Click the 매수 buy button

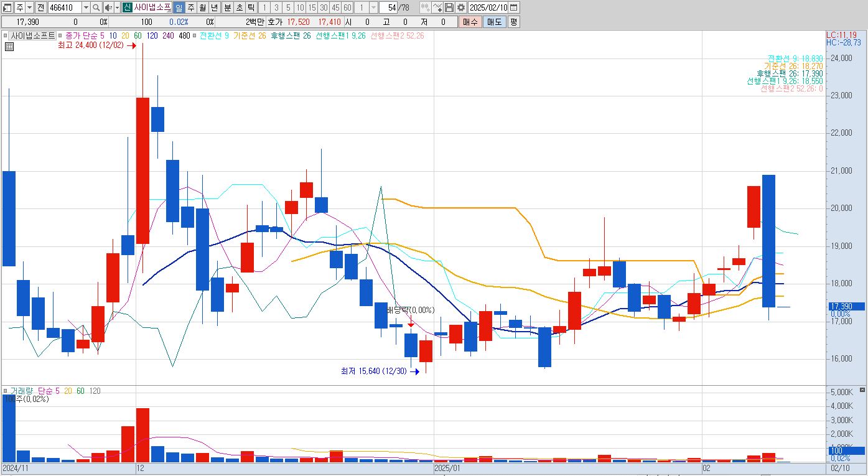[470, 22]
